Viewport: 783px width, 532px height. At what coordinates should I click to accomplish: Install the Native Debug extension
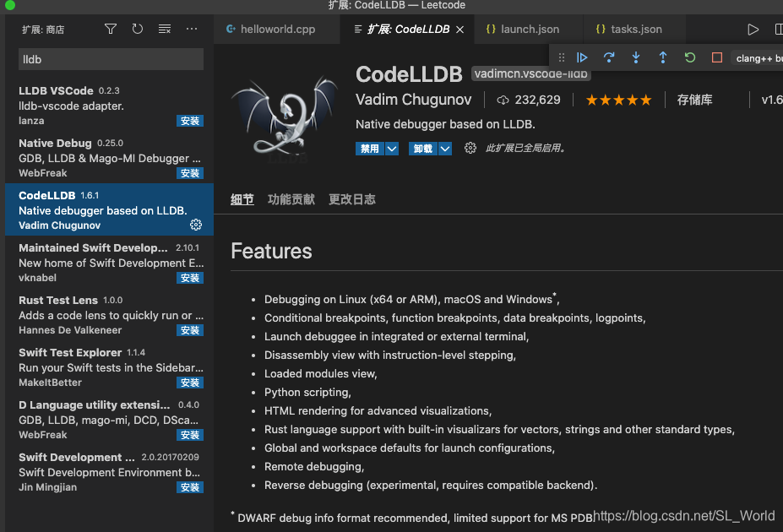click(190, 173)
